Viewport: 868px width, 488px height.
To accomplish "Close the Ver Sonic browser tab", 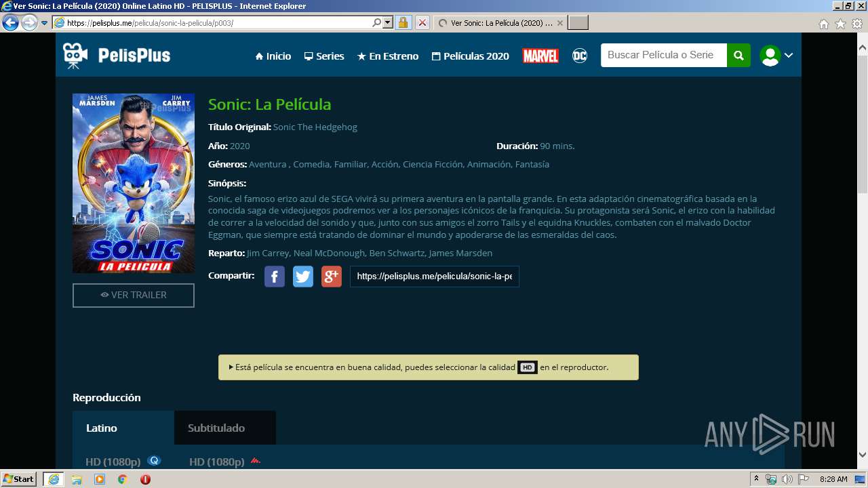I will (560, 22).
